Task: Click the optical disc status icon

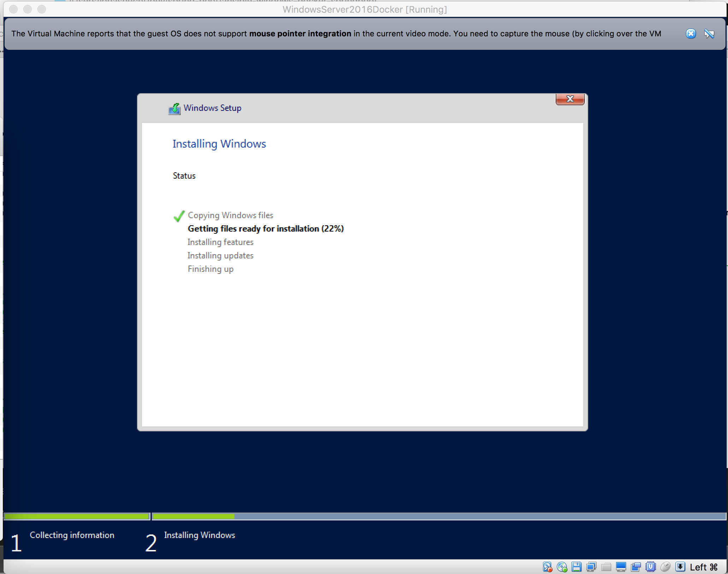Action: pos(562,567)
